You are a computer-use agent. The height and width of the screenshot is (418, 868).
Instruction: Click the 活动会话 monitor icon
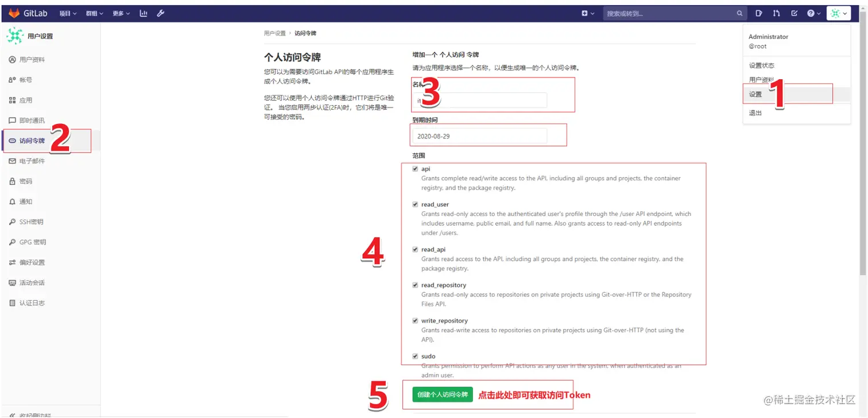tap(13, 282)
